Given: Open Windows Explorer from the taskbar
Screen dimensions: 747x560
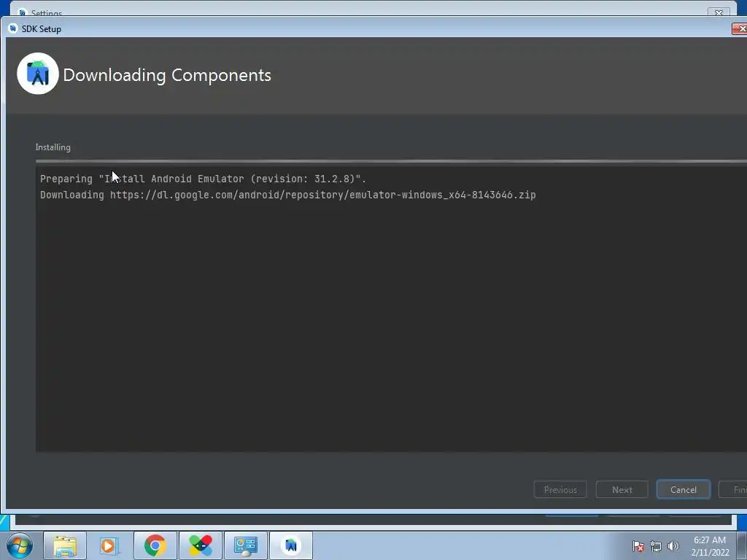Looking at the screenshot, I should (x=65, y=545).
